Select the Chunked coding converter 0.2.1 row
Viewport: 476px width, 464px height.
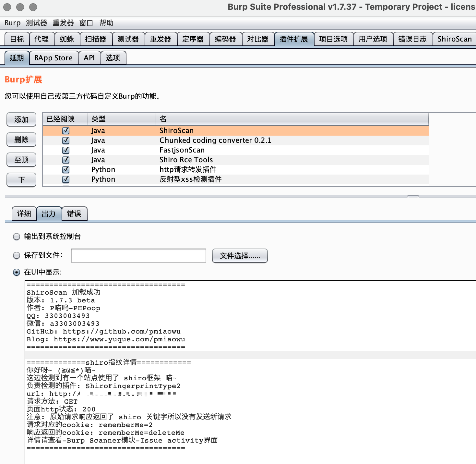pyautogui.click(x=235, y=140)
